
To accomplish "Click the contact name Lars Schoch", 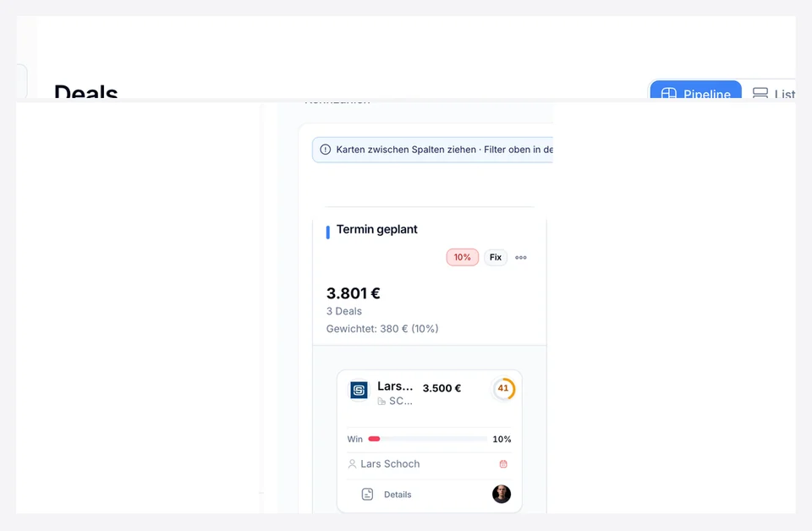I will coord(390,463).
